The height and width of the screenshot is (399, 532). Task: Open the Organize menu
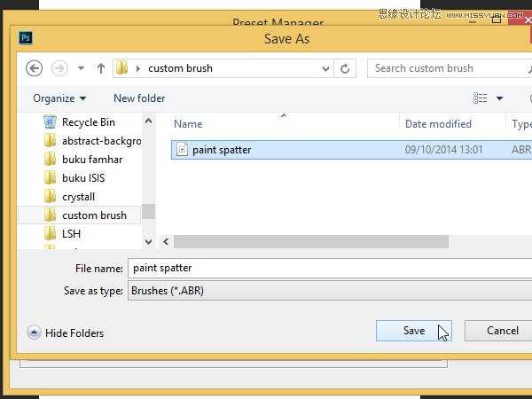click(x=59, y=98)
